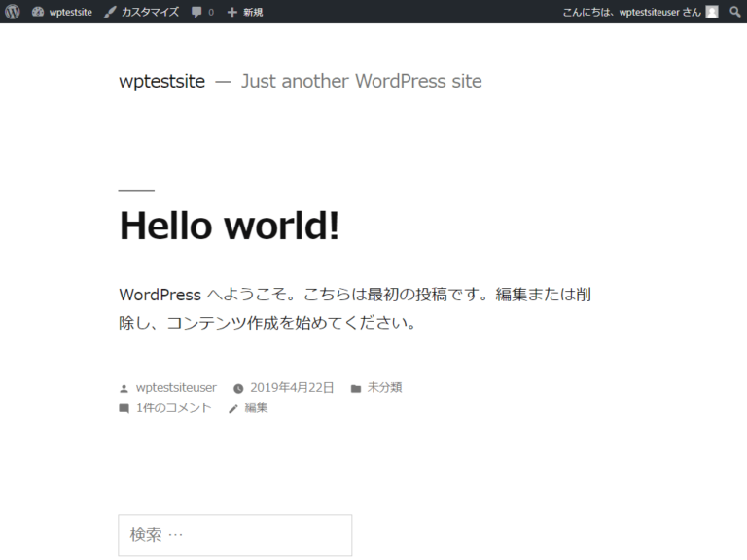This screenshot has height=560, width=747.
Task: Click the clock icon beside the post date
Action: (238, 388)
